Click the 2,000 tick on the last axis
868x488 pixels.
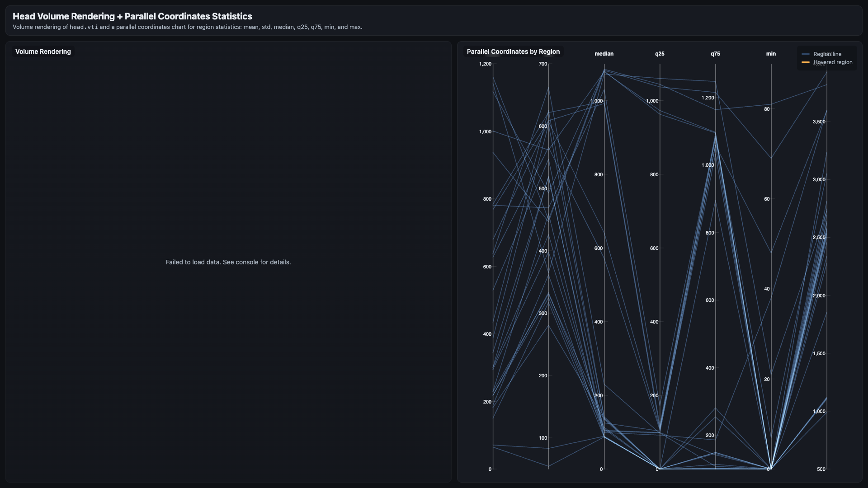click(819, 296)
